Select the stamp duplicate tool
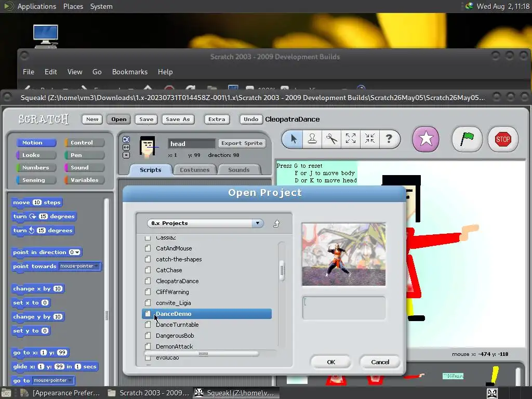 tap(312, 139)
